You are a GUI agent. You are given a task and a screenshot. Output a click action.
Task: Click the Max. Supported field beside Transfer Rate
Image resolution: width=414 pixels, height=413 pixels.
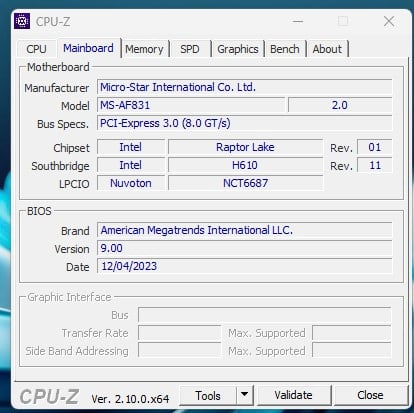point(351,333)
